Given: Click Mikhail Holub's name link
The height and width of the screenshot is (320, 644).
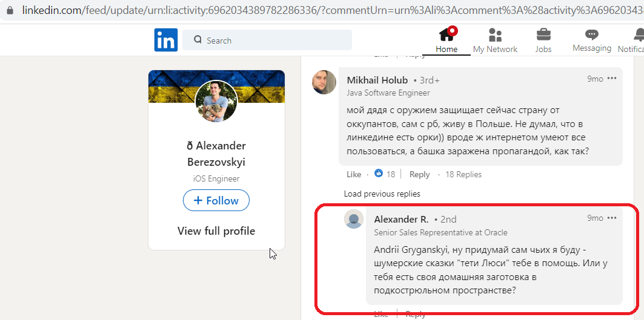Looking at the screenshot, I should (377, 80).
